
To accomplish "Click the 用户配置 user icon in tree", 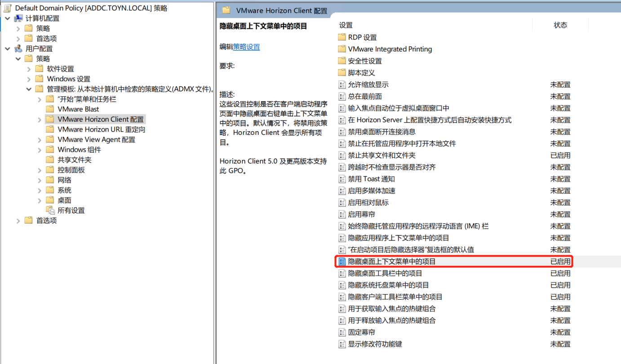I will [18, 49].
